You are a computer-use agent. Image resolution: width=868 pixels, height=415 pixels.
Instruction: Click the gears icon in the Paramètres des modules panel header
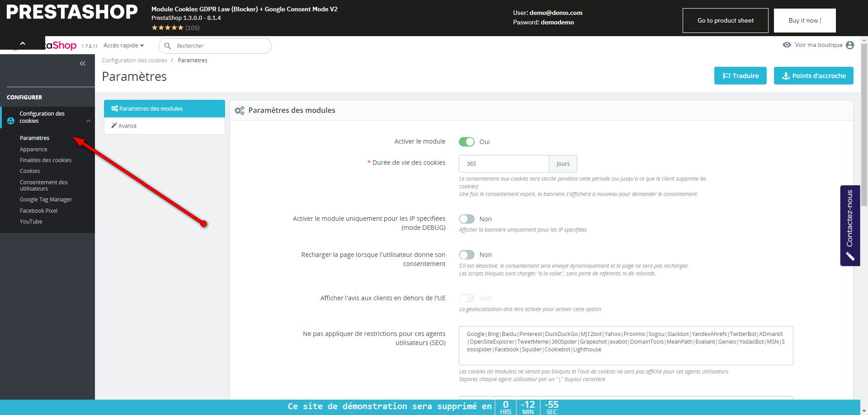click(240, 111)
